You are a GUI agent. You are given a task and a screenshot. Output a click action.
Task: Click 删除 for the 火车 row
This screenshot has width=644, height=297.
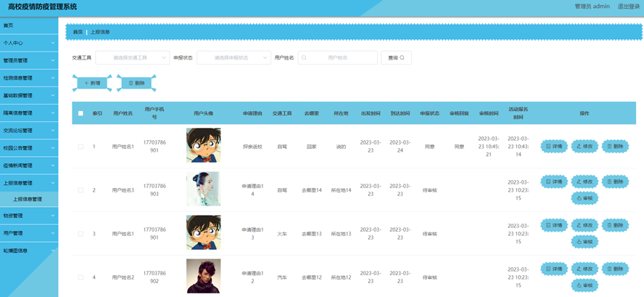[615, 225]
